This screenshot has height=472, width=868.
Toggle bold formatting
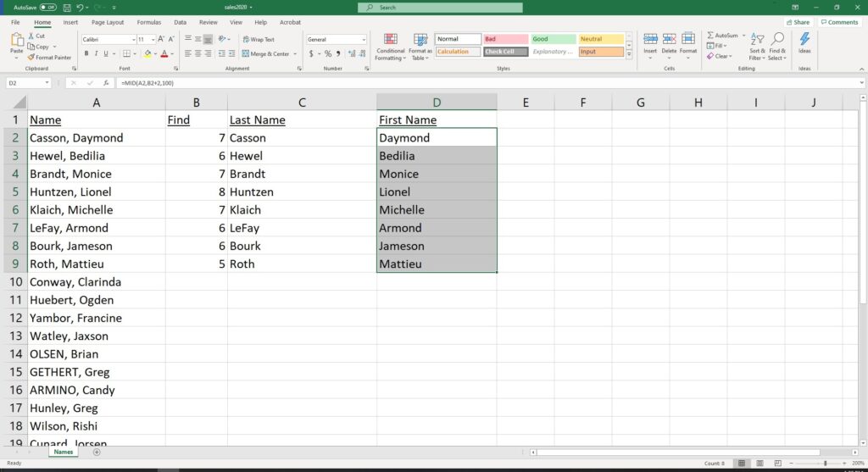86,54
